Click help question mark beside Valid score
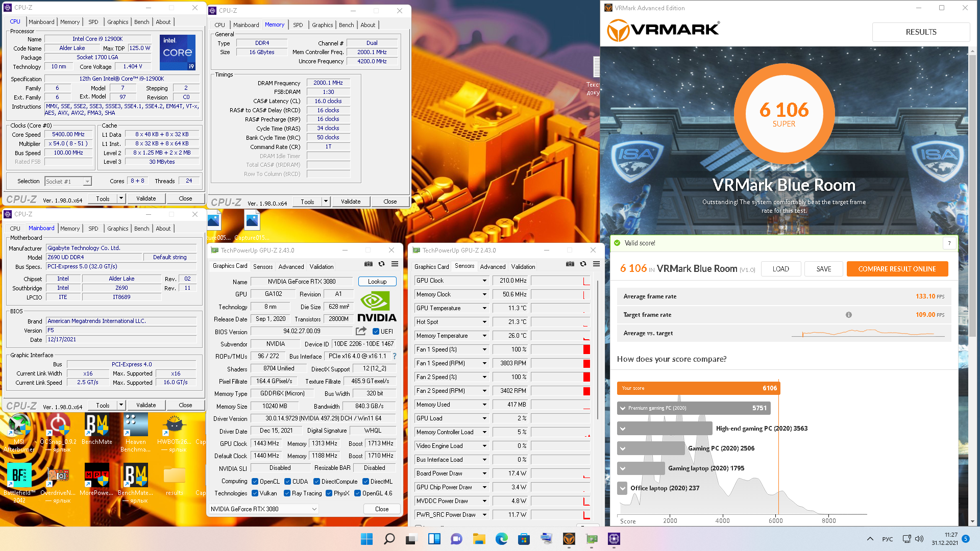Screen dimensions: 980x551 (949, 243)
